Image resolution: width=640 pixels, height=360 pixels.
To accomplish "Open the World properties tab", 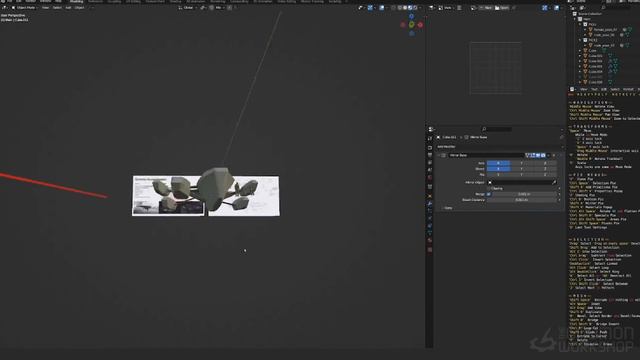I will (430, 178).
